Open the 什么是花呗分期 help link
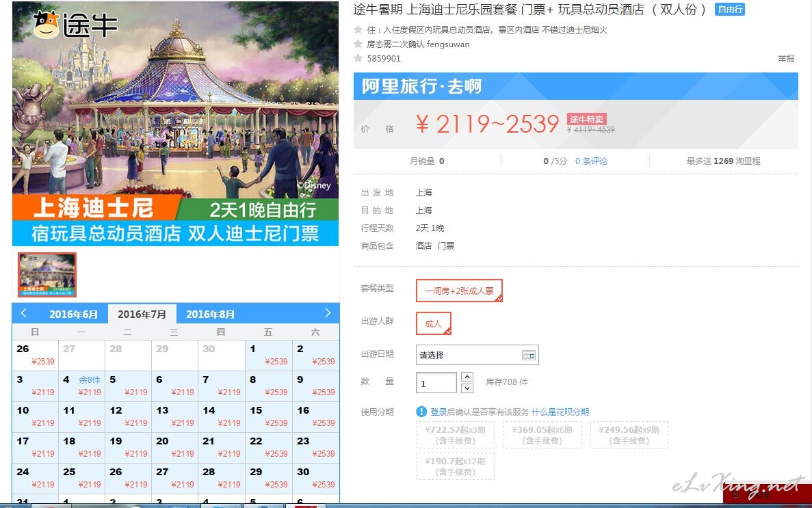The width and height of the screenshot is (812, 508). pos(560,412)
